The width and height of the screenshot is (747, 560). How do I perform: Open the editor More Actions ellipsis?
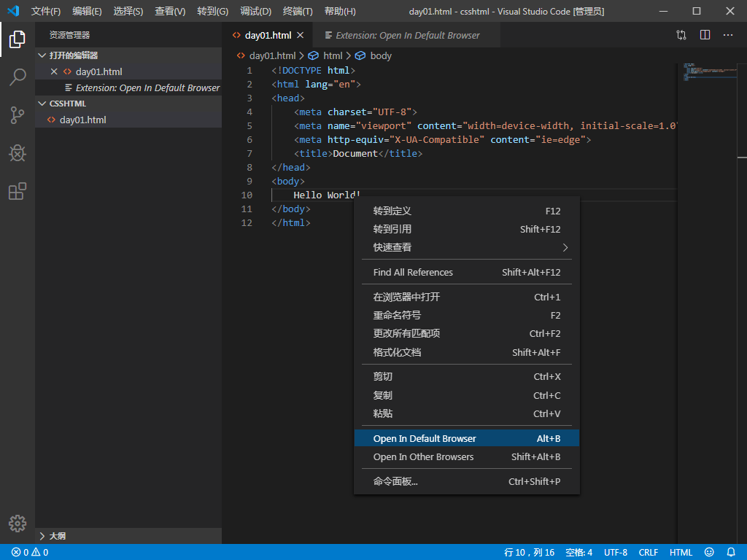(x=728, y=35)
